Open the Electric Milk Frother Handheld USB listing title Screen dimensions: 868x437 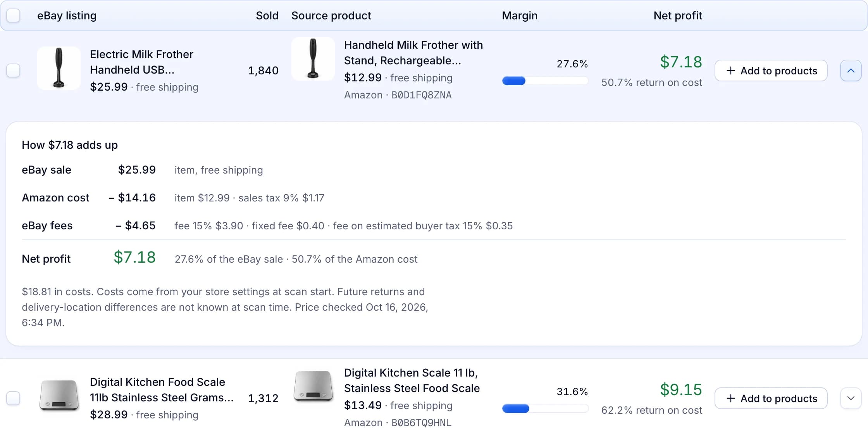click(x=141, y=62)
